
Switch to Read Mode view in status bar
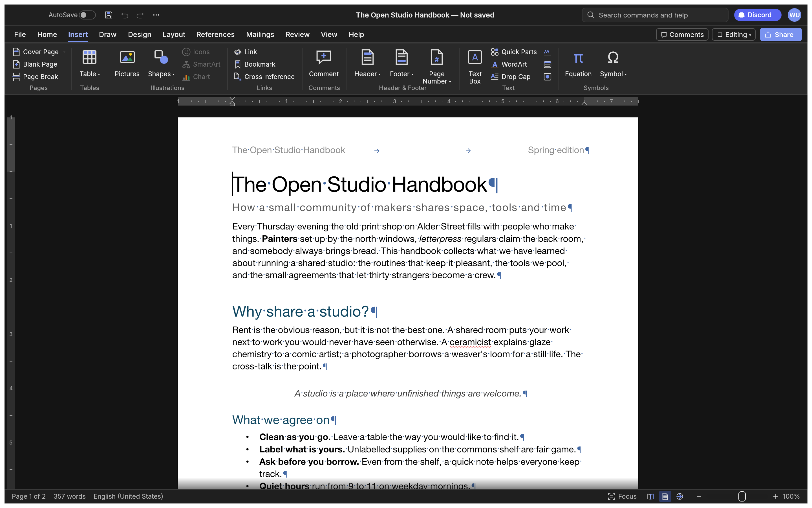coord(650,496)
